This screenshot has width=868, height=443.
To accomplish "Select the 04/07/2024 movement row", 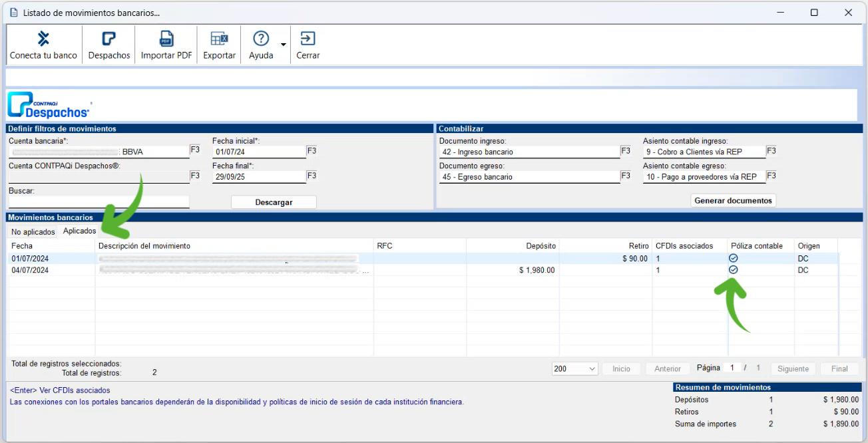I will pyautogui.click(x=200, y=270).
